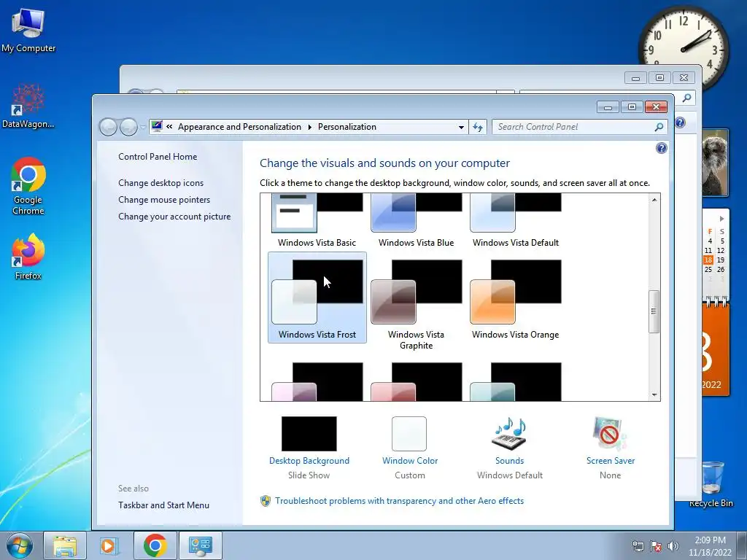Open the Recycle Bin on the desktop

click(711, 483)
